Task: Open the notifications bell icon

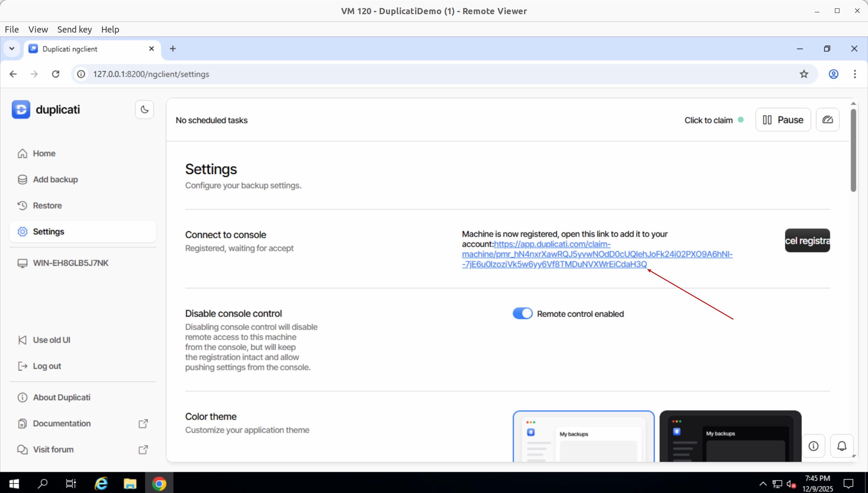Action: pos(842,446)
